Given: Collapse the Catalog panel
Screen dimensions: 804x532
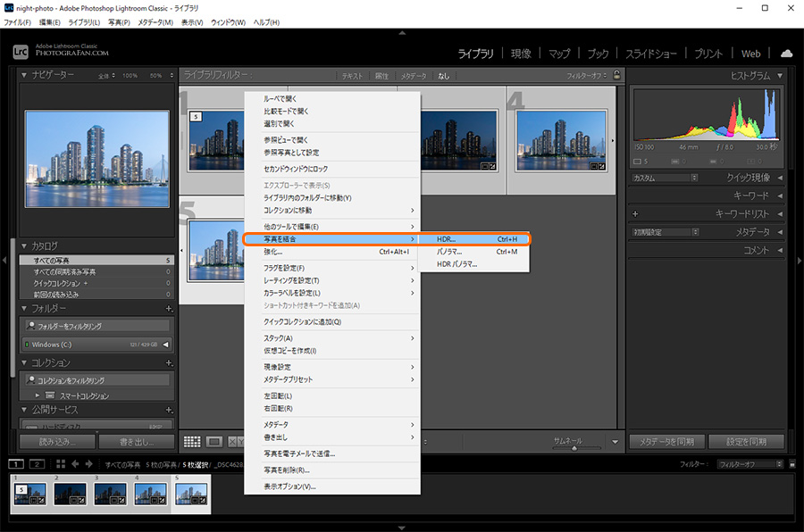Looking at the screenshot, I should point(23,246).
